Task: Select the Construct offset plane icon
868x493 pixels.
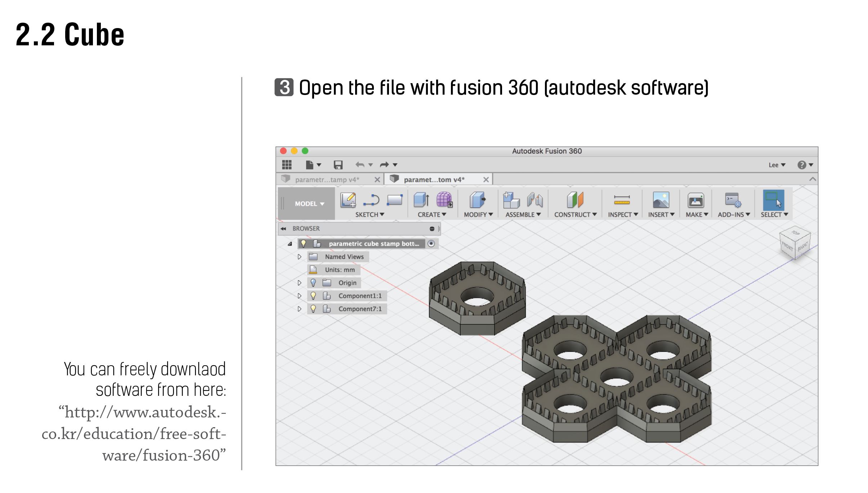Action: click(575, 200)
